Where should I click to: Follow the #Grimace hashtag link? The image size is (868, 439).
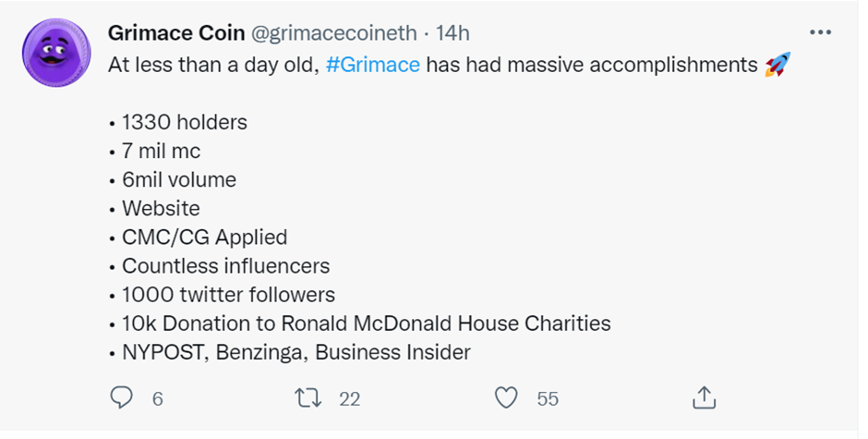(373, 65)
